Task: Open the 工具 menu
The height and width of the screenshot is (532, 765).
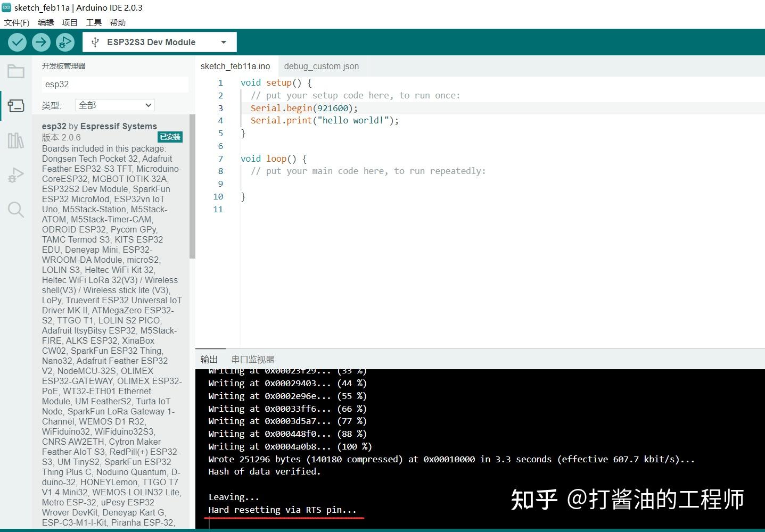Action: [94, 22]
